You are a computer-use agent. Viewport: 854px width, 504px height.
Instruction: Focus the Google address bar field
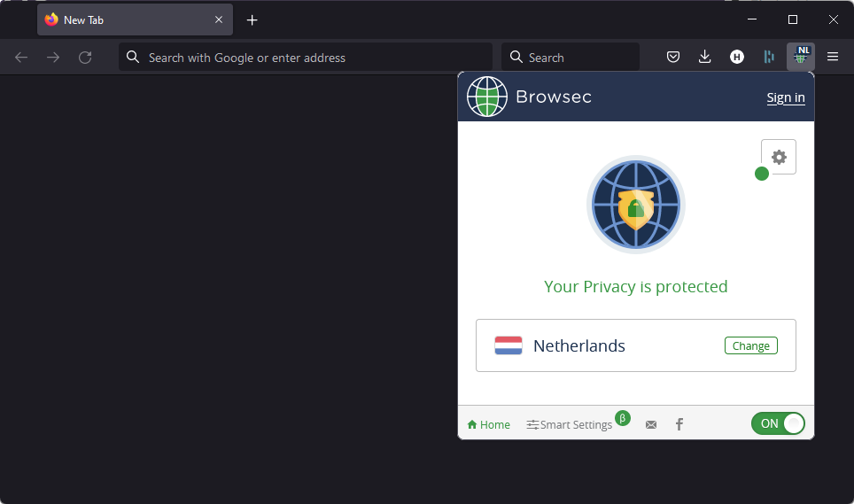pyautogui.click(x=306, y=58)
